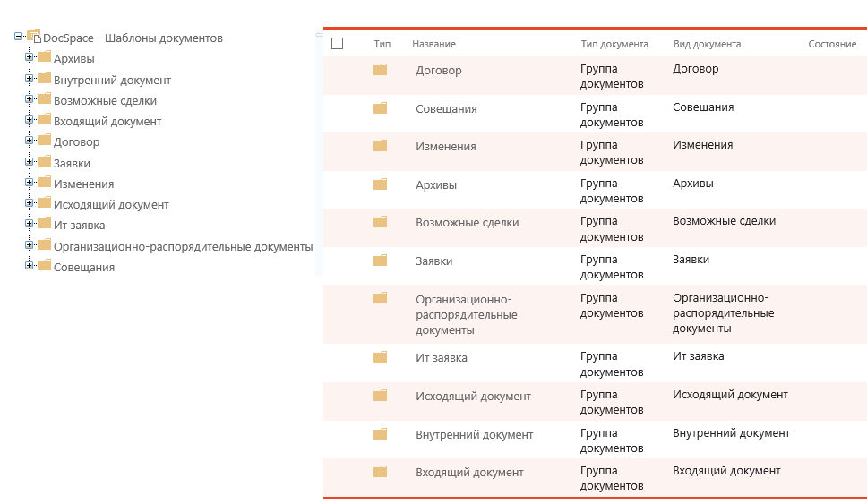Expand the Договор tree node
This screenshot has height=504, width=867.
click(x=30, y=140)
